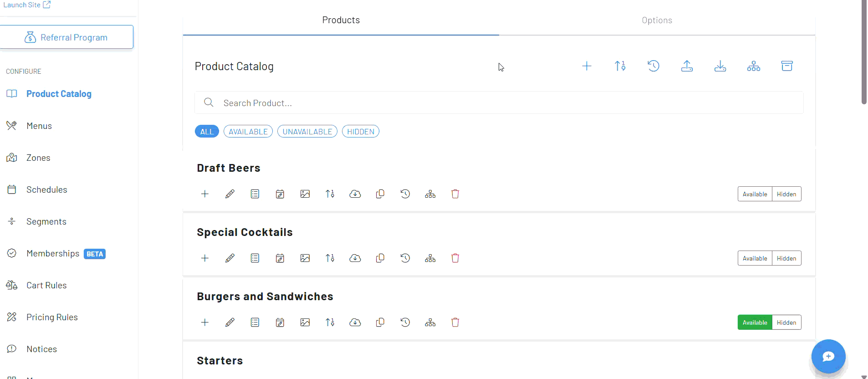Set Draft Beers to Available
This screenshot has width=868, height=379.
tap(755, 194)
